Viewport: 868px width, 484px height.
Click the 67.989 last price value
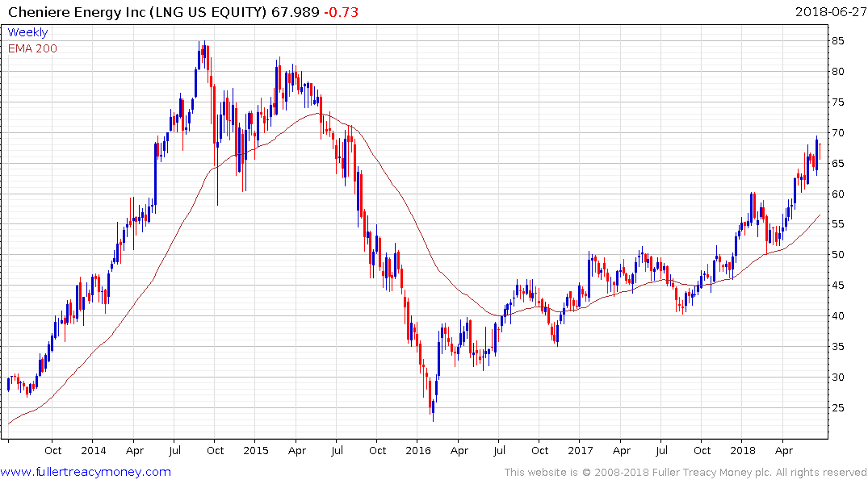click(295, 11)
